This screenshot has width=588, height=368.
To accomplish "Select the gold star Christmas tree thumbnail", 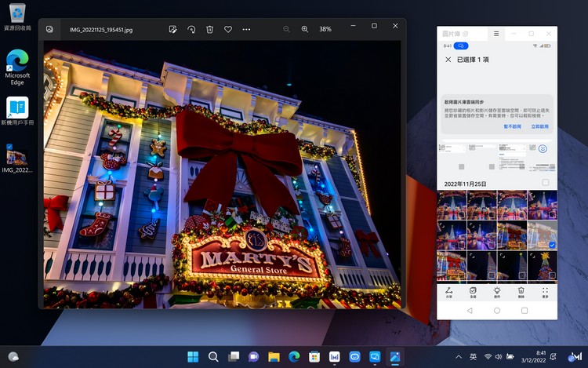I will (543, 265).
